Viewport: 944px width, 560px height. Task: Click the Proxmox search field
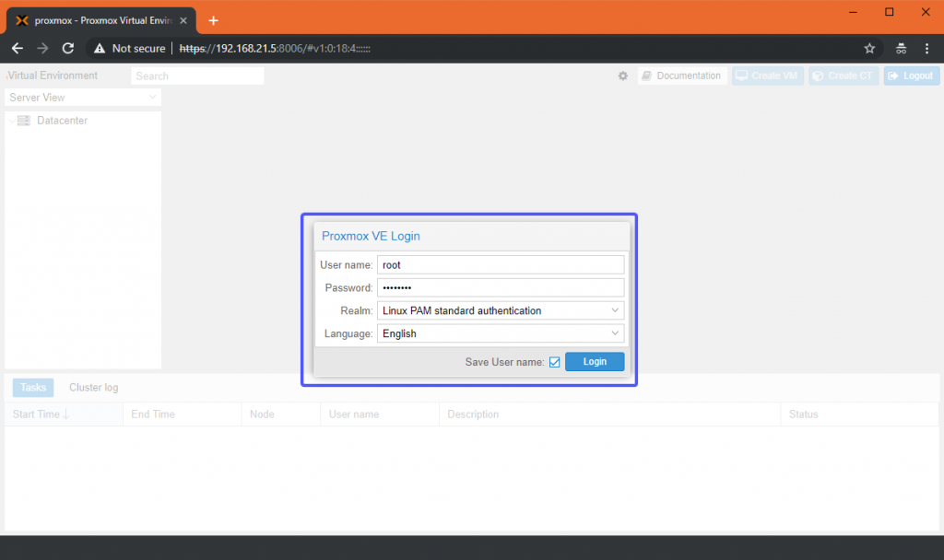pyautogui.click(x=197, y=76)
